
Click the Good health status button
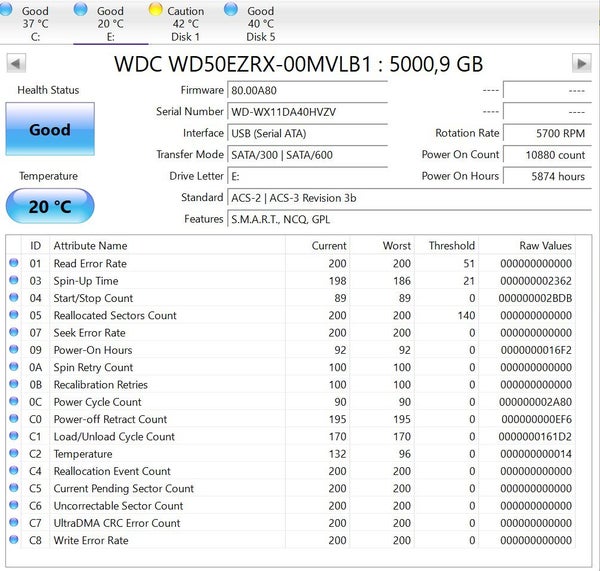click(50, 129)
